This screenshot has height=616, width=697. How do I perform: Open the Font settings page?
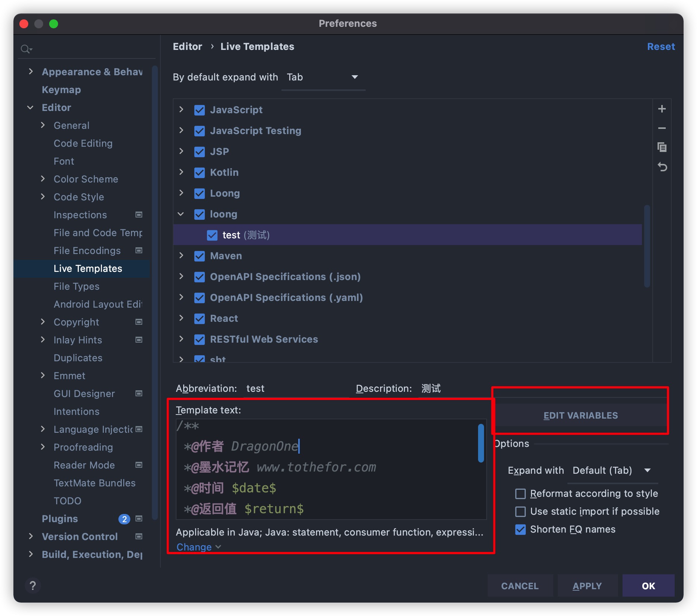pyautogui.click(x=64, y=161)
